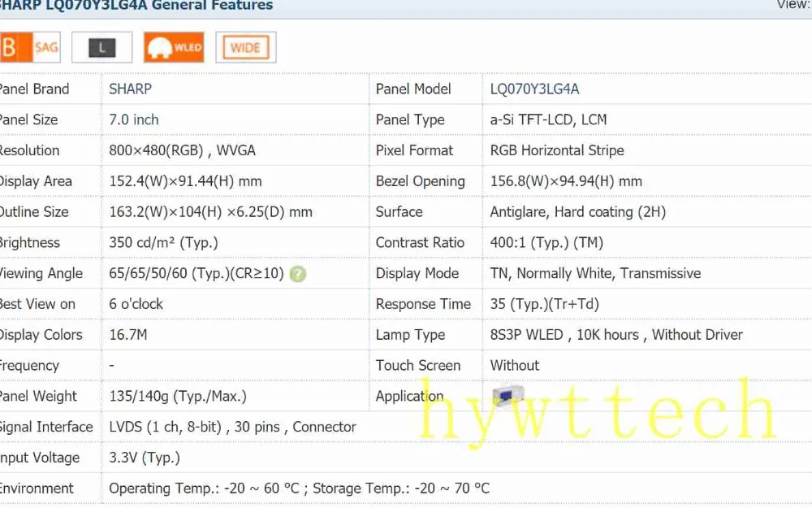Select the 400:1 (Typ.) (TM) contrast value
This screenshot has height=508, width=812.
point(546,242)
